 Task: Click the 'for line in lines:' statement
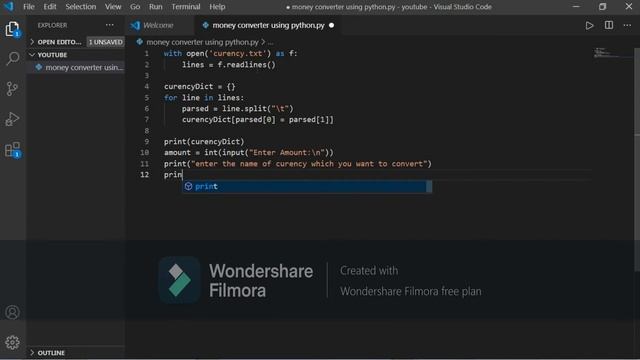tap(204, 98)
